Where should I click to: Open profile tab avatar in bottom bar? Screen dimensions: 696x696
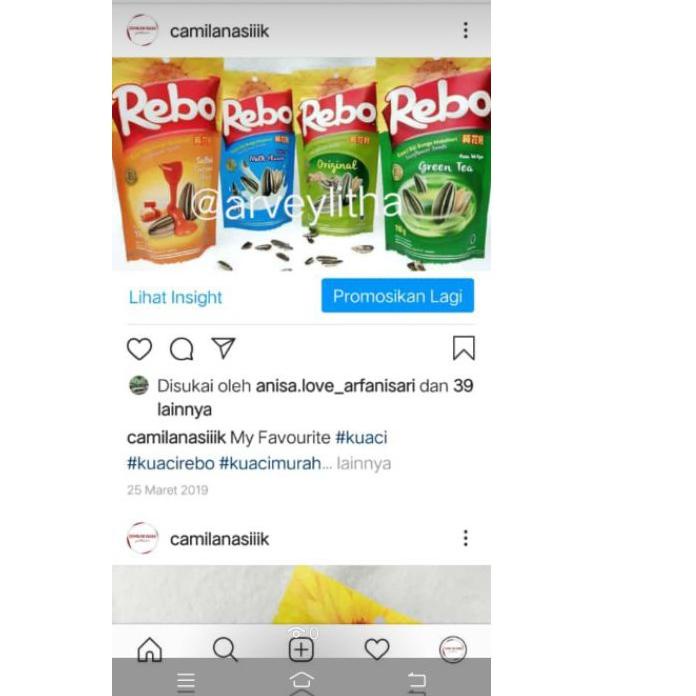pyautogui.click(x=453, y=649)
